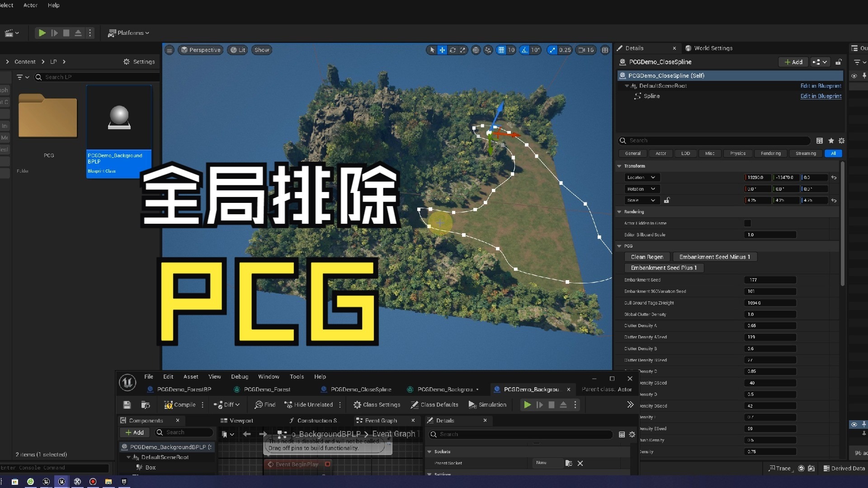The height and width of the screenshot is (488, 868).
Task: Activate the Translate (move) gizmo tool
Action: 442,50
